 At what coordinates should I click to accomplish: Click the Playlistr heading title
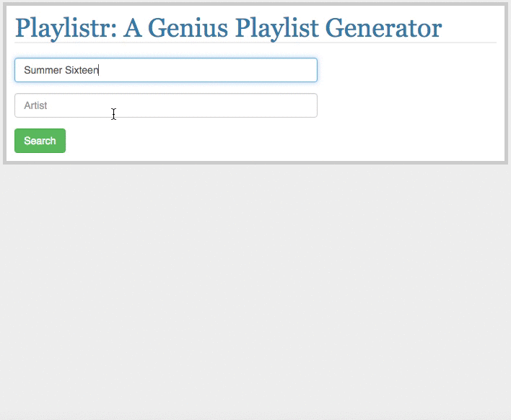tap(229, 28)
